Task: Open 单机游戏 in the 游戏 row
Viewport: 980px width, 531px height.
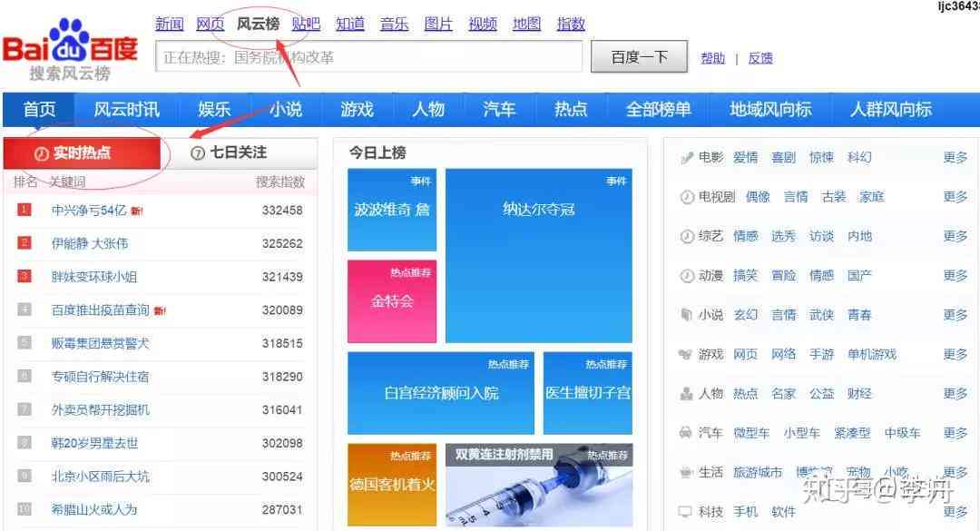Action: (x=872, y=354)
